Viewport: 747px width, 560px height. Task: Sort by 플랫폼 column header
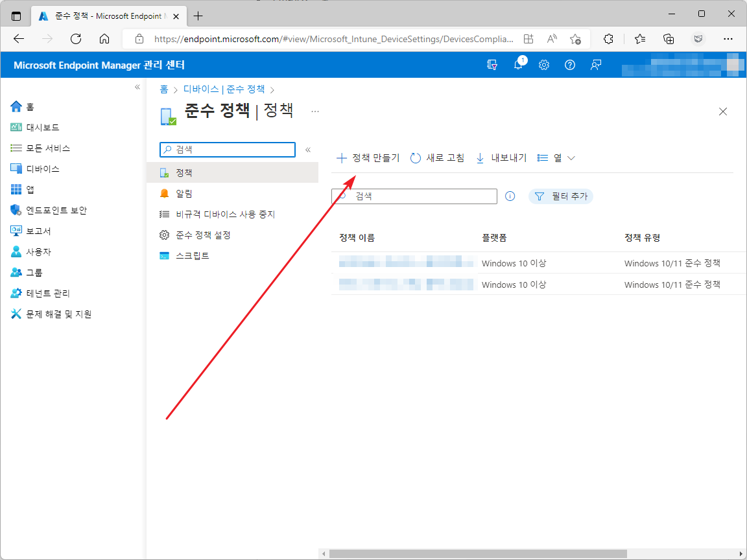494,238
